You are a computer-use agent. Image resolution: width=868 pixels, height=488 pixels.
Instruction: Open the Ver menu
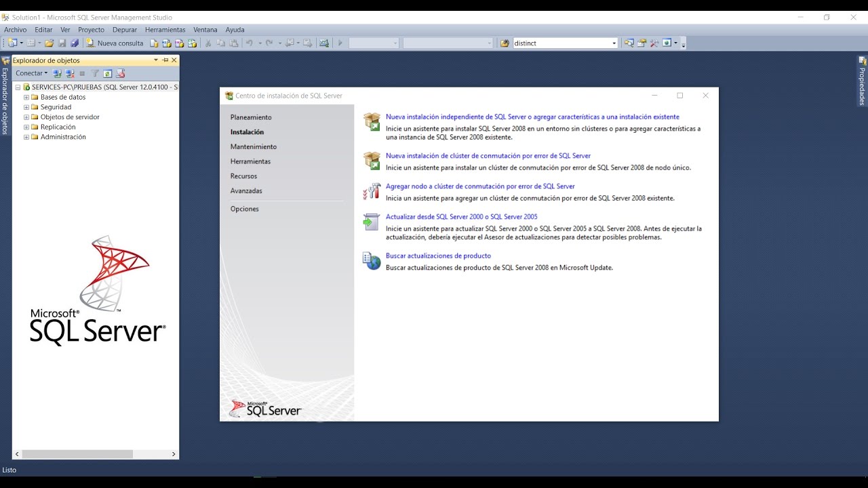tap(65, 30)
